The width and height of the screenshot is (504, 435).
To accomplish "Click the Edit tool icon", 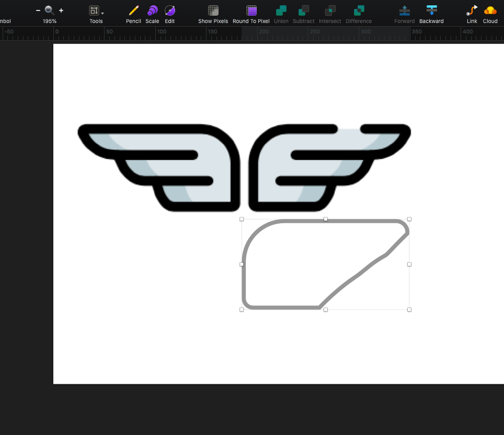I will [170, 10].
